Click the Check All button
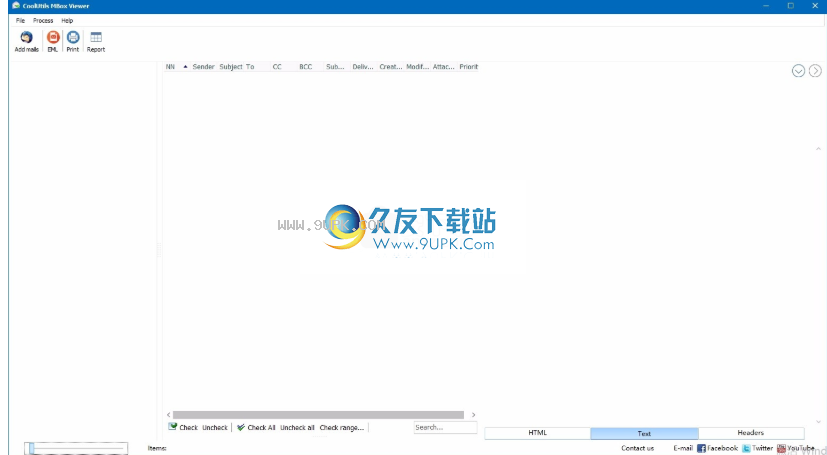Viewport: 827px width, 455px height. coord(256,427)
